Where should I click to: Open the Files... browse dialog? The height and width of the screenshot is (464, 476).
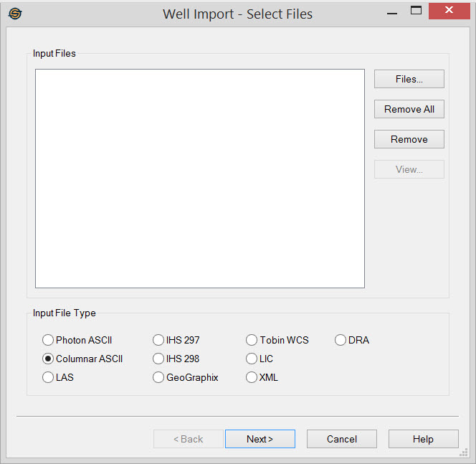click(409, 79)
